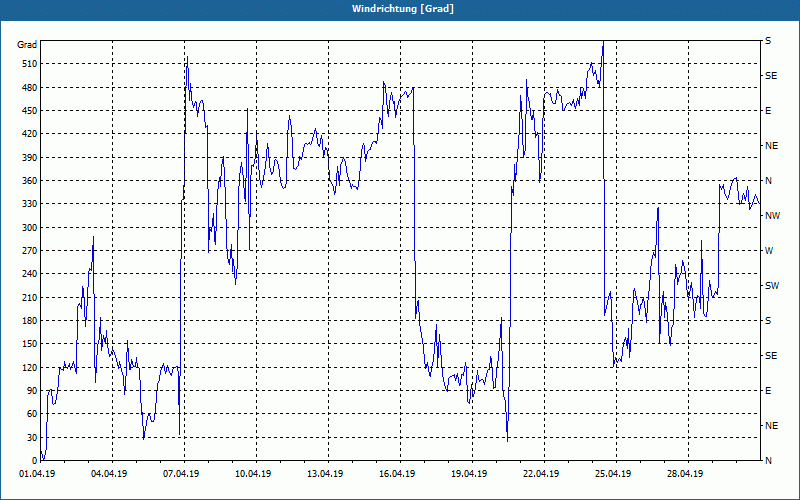Image resolution: width=800 pixels, height=500 pixels.
Task: Click the SW compass label on right axis
Action: (x=772, y=286)
